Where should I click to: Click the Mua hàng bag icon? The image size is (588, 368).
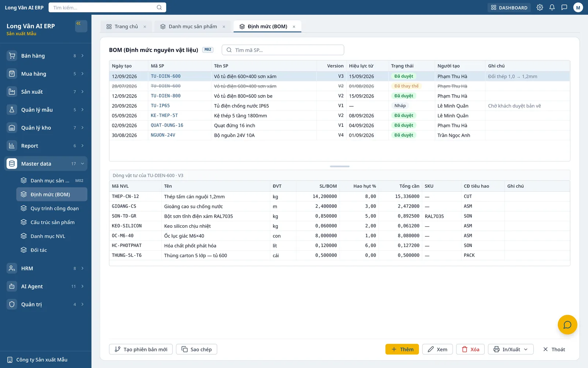point(12,74)
